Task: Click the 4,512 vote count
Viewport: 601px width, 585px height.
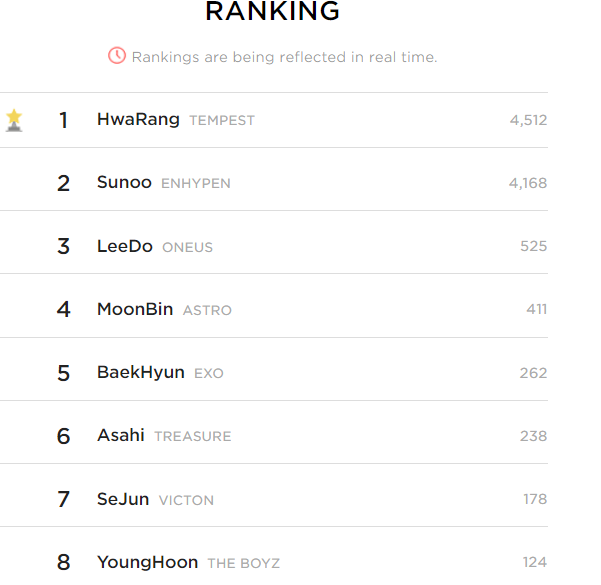Action: coord(528,120)
